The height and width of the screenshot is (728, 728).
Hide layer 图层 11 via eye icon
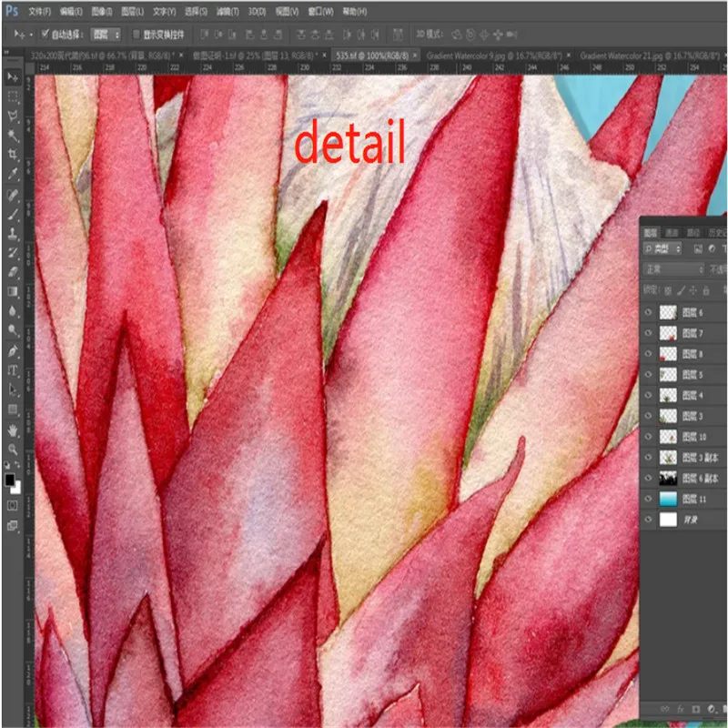click(x=649, y=499)
